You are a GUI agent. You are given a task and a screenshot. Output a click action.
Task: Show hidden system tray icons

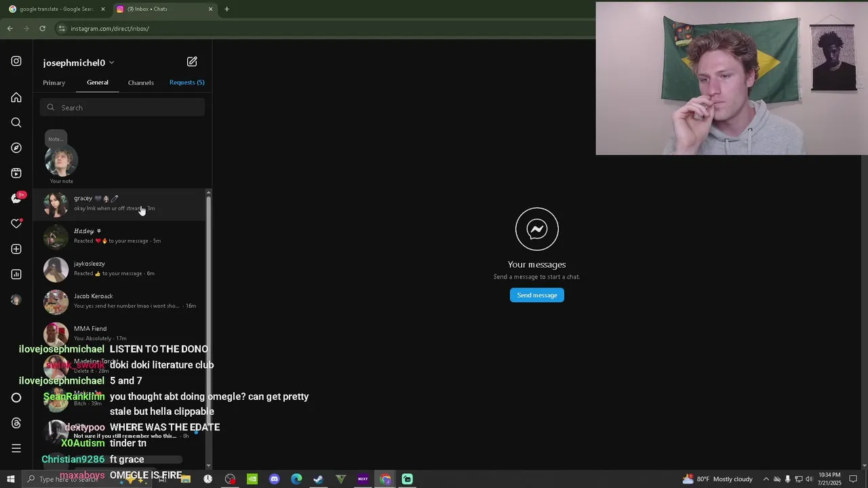pyautogui.click(x=766, y=479)
